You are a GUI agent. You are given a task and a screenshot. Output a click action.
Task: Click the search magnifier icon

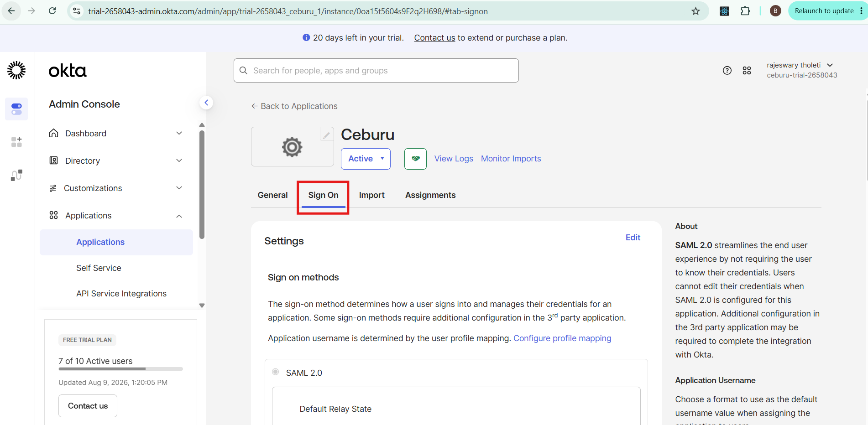[243, 70]
